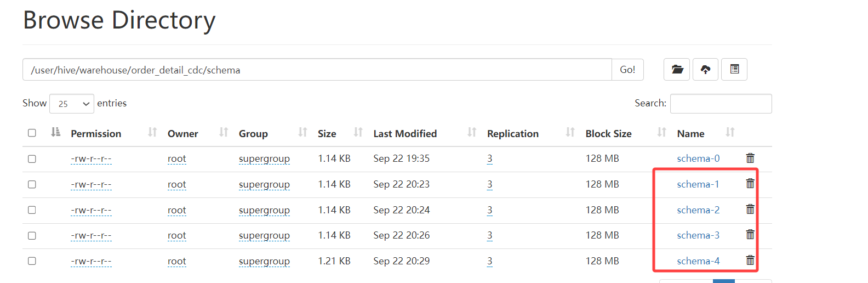The image size is (868, 283).
Task: Sort the table by Size column
Action: [x=327, y=134]
